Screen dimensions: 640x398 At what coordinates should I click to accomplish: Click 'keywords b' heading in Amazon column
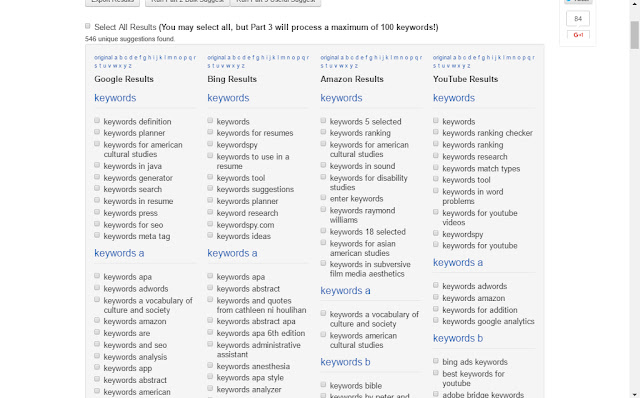click(345, 362)
